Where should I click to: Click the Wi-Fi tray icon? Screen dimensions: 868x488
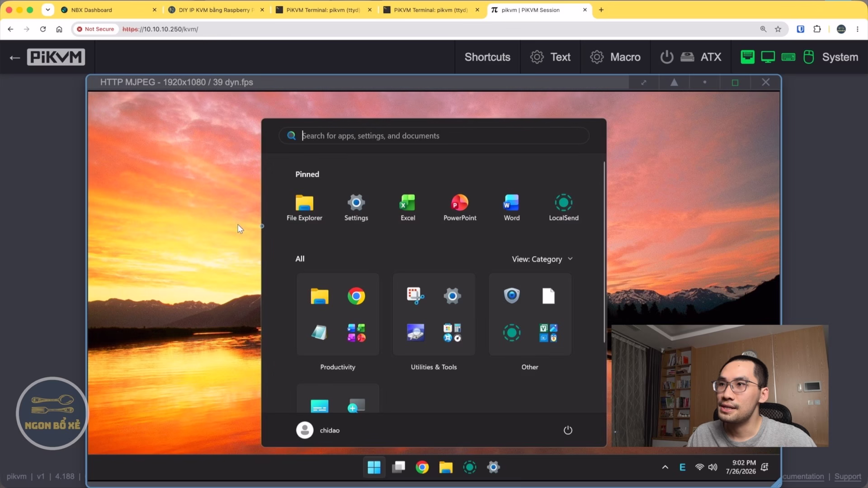pyautogui.click(x=699, y=467)
